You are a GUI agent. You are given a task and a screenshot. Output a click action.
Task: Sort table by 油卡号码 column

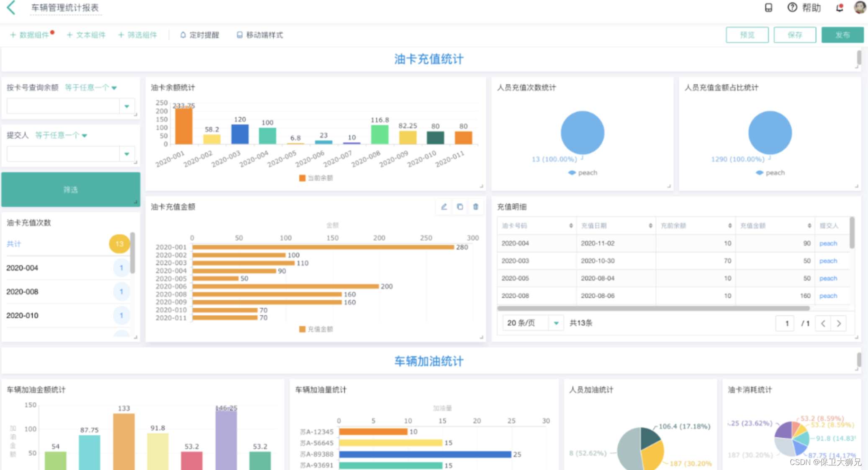571,226
